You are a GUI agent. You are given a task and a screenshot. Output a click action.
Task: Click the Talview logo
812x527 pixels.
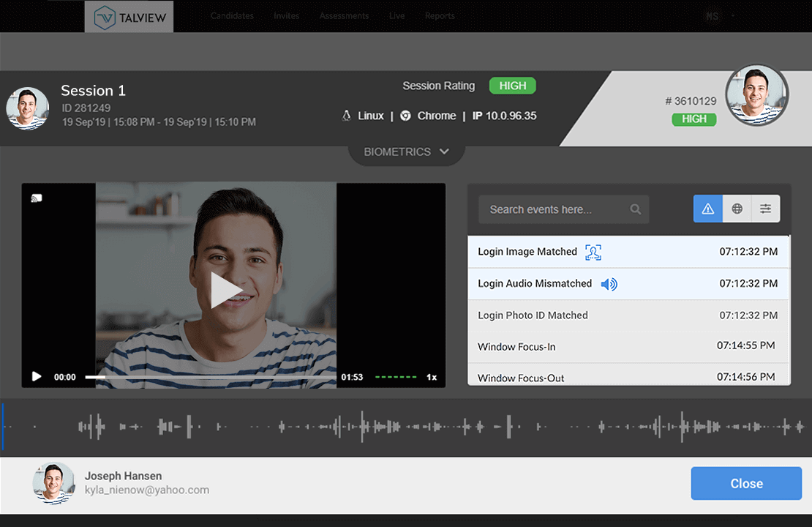(x=129, y=16)
